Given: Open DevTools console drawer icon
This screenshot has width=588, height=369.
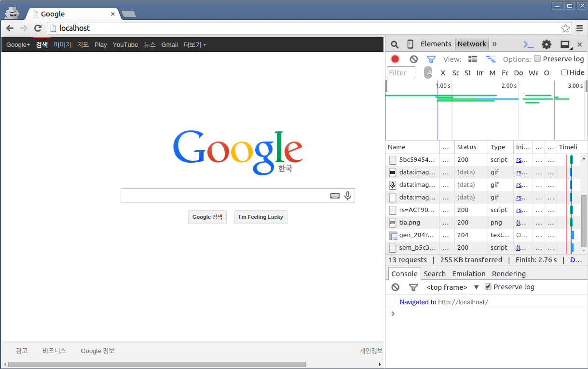Looking at the screenshot, I should (x=529, y=44).
